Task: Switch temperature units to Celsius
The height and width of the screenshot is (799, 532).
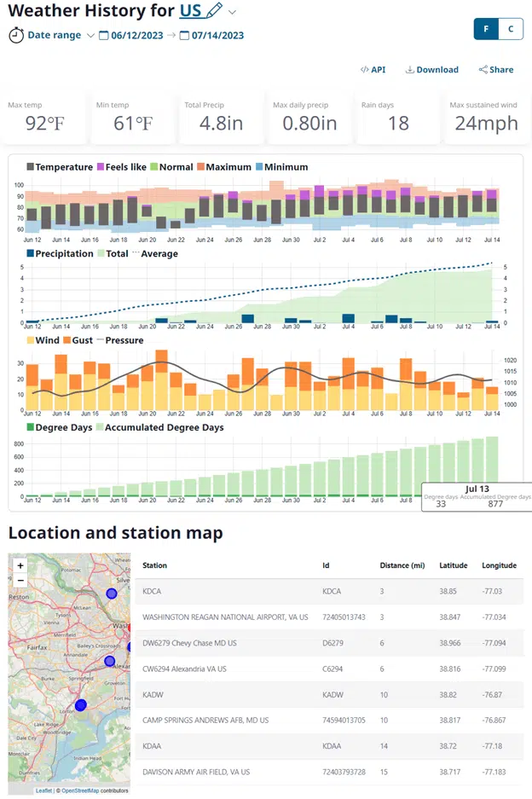Action: pyautogui.click(x=511, y=28)
